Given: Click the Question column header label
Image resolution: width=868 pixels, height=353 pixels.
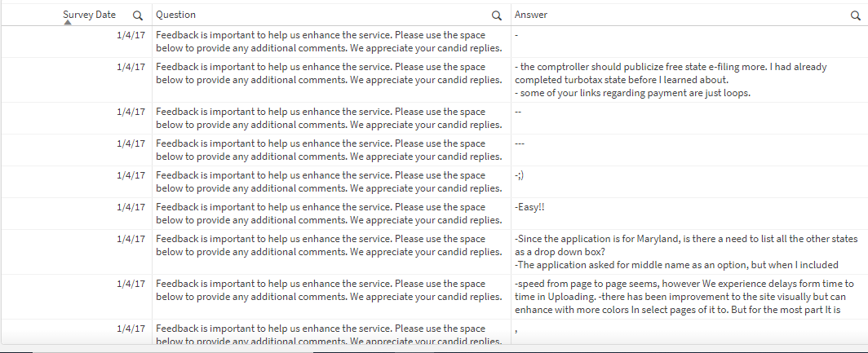Looking at the screenshot, I should point(175,15).
